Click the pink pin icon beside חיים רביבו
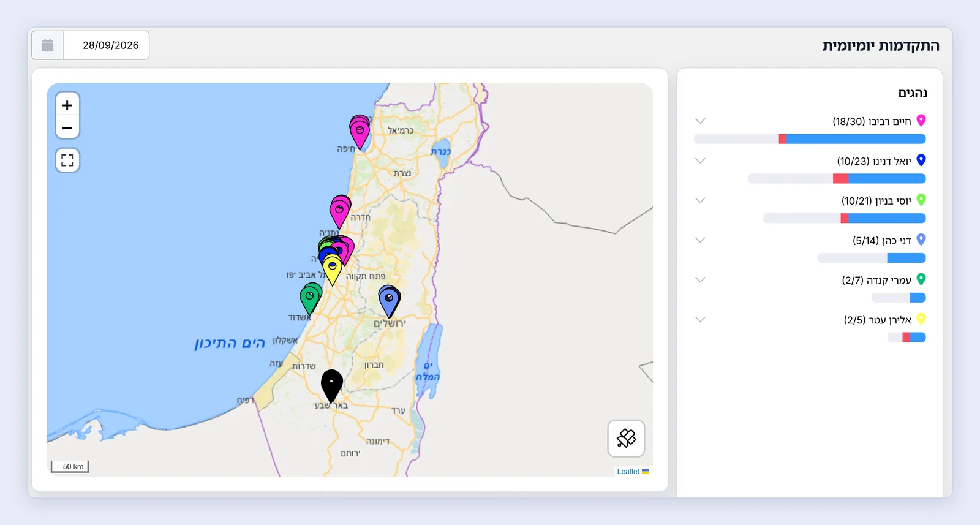Viewport: 980px width, 525px height. coord(921,121)
